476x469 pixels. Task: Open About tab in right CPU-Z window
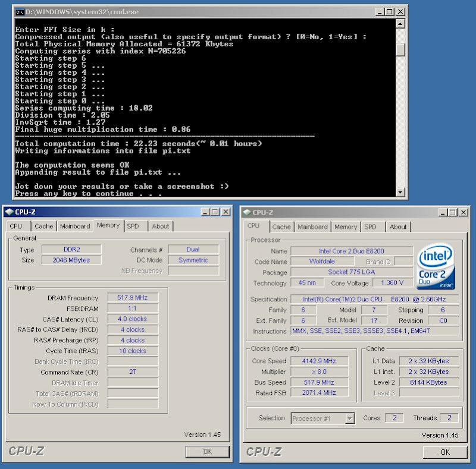[x=398, y=227]
